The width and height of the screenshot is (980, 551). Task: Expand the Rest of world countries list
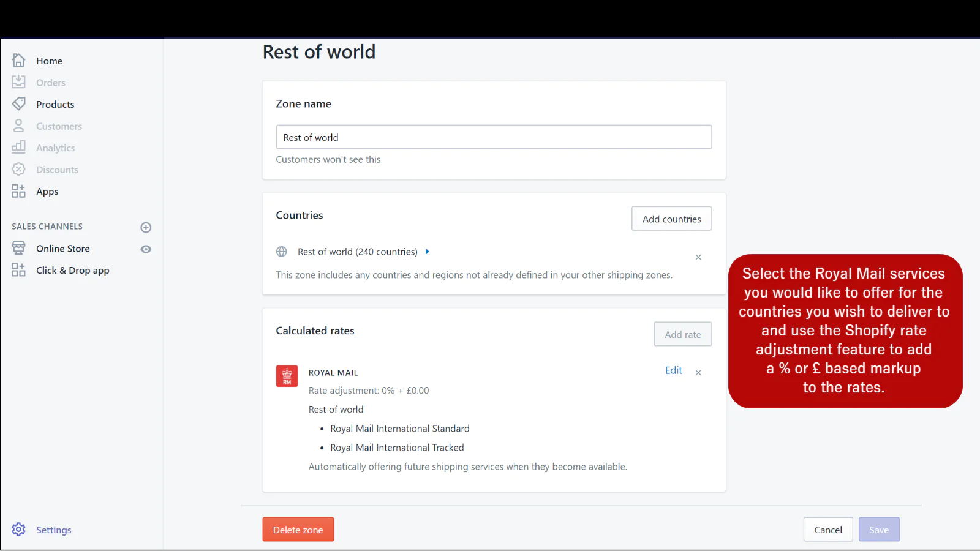(x=427, y=252)
